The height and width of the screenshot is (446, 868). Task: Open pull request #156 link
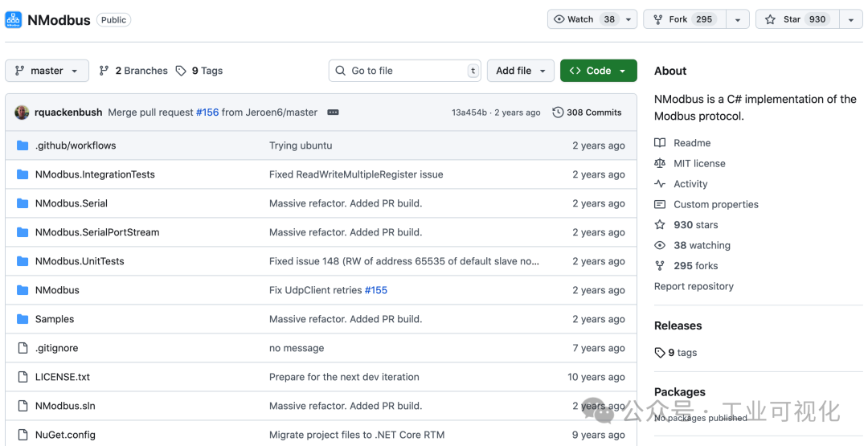[207, 113]
